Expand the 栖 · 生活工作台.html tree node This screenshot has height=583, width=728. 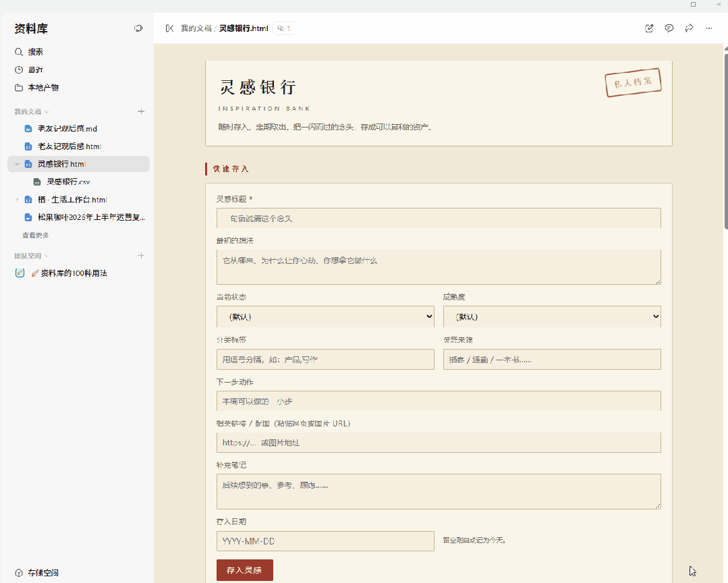point(17,200)
